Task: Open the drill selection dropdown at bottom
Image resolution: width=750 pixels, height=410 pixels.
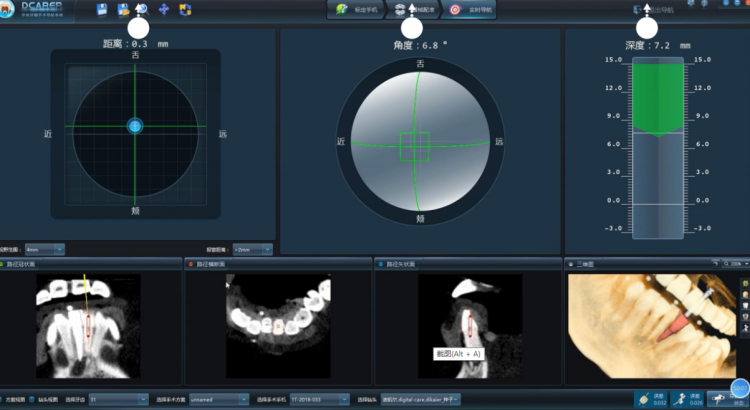Action: click(x=420, y=399)
